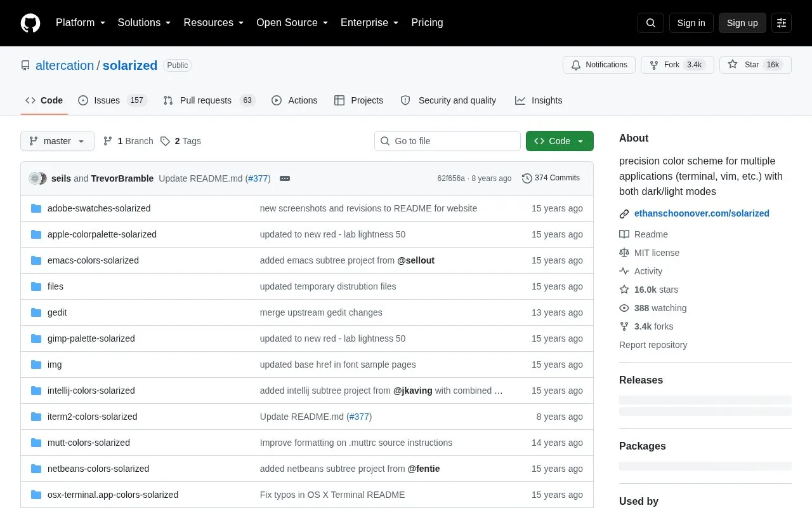The image size is (812, 508).
Task: Click the adobe-swatches-solarized folder icon
Action: (x=36, y=208)
